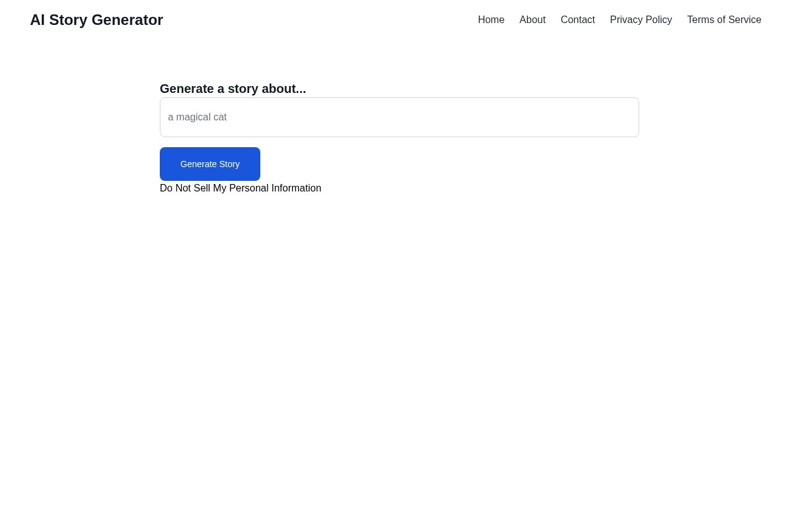Visit About from the navigation bar
Screen dimensions: 799x532
(532, 19)
